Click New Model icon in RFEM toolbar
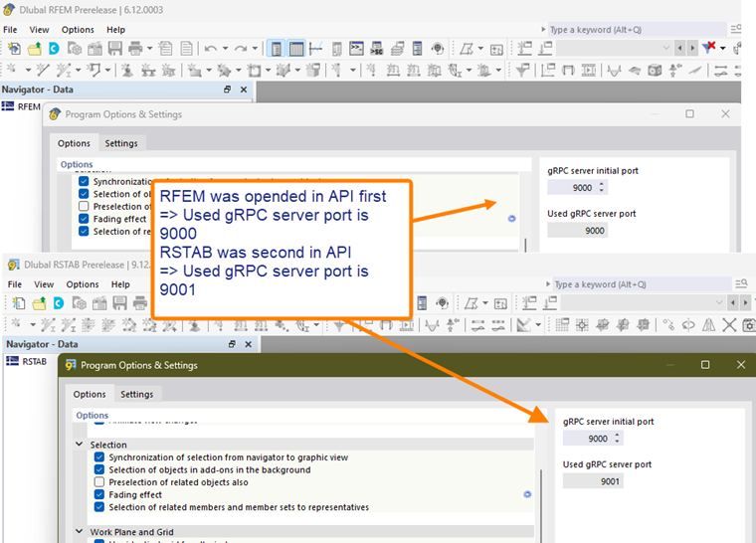Viewport: 756px width, 543px height. [x=17, y=48]
